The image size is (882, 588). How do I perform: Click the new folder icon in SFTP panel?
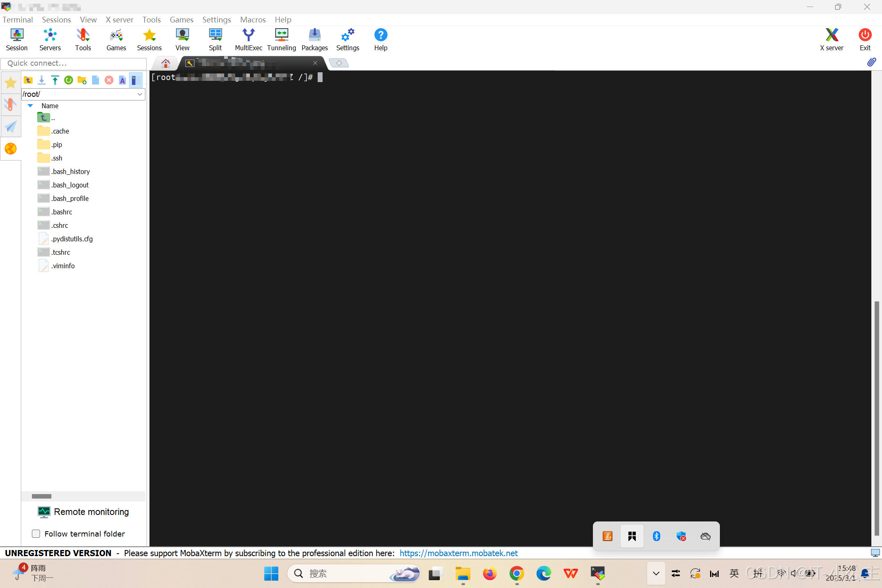(82, 80)
